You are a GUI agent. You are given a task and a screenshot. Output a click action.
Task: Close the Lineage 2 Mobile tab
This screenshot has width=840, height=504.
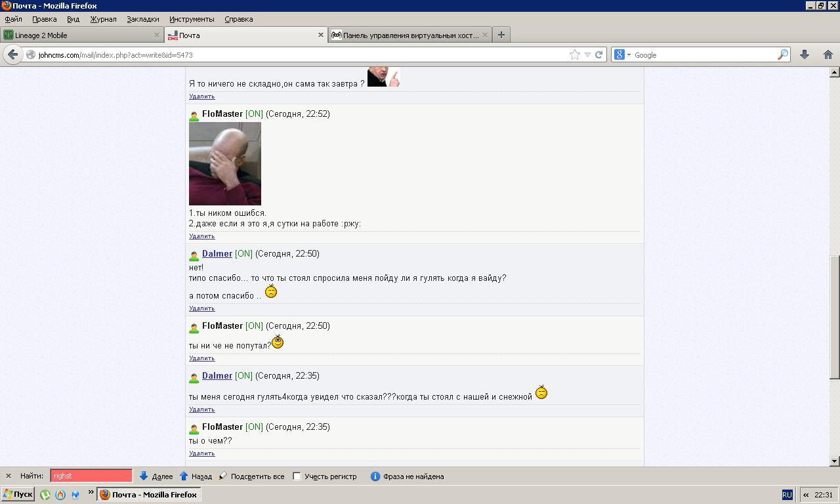click(157, 35)
